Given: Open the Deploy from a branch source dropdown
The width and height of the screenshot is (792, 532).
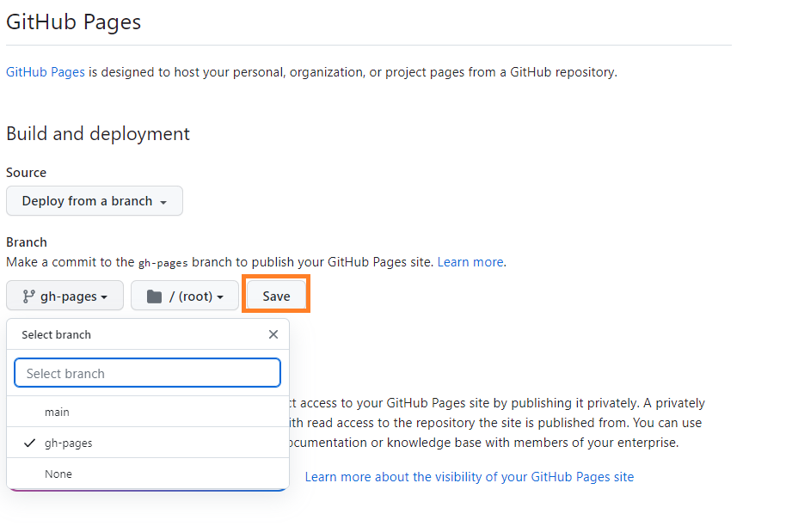Looking at the screenshot, I should pos(94,201).
